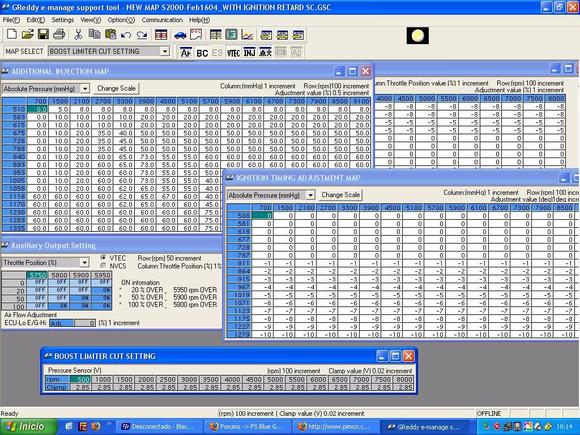Screen dimensions: 580x435
Task: Select Clamp 2.85 cell under 8000 rpm
Action: 403,387
